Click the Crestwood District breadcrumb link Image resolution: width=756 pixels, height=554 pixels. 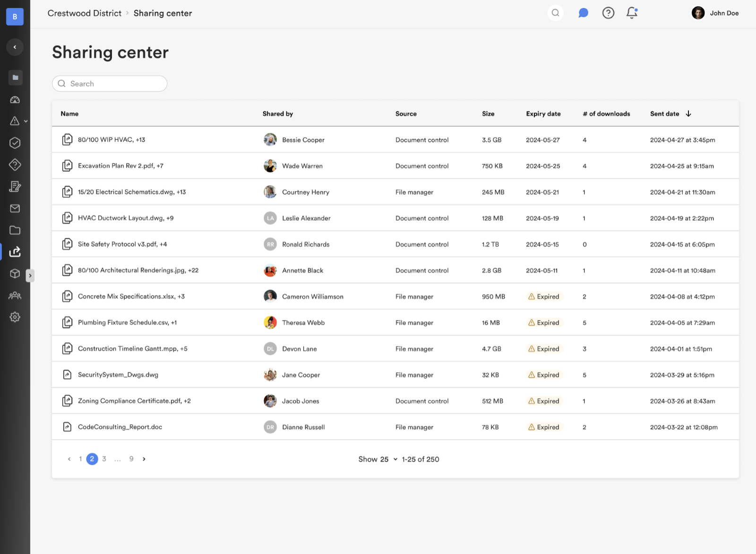point(85,13)
